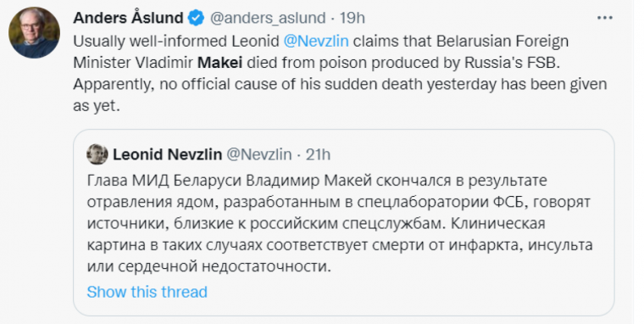Click the Leonid Nevzlin name in quoted tweet
Image resolution: width=644 pixels, height=324 pixels.
pos(168,154)
